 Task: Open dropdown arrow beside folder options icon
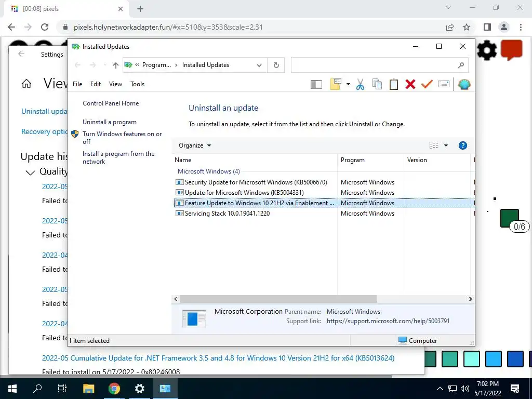click(348, 84)
